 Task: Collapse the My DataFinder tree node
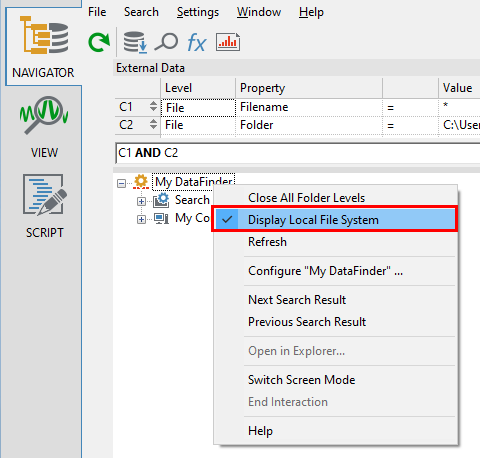121,183
